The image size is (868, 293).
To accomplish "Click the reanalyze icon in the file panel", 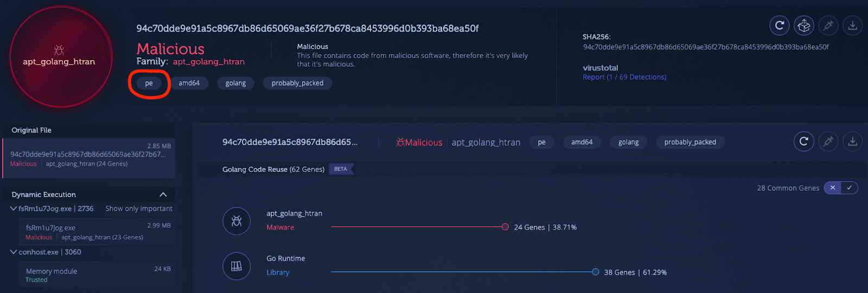I will pyautogui.click(x=804, y=141).
